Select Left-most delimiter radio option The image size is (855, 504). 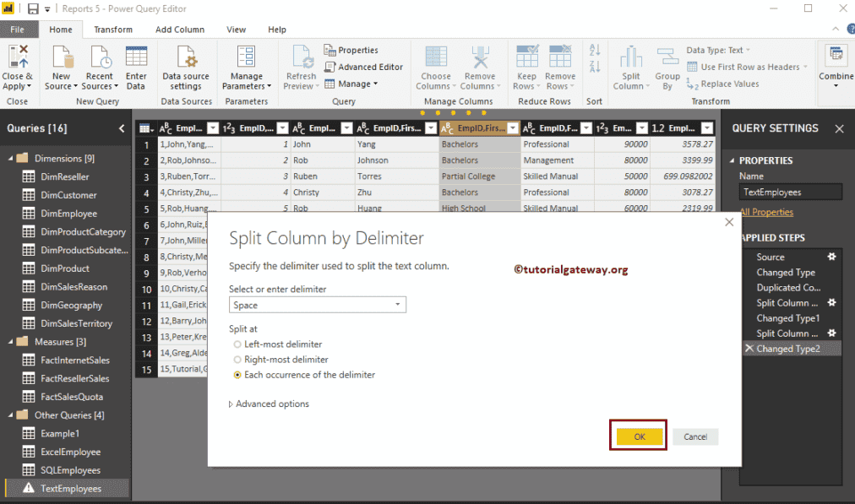click(x=237, y=344)
